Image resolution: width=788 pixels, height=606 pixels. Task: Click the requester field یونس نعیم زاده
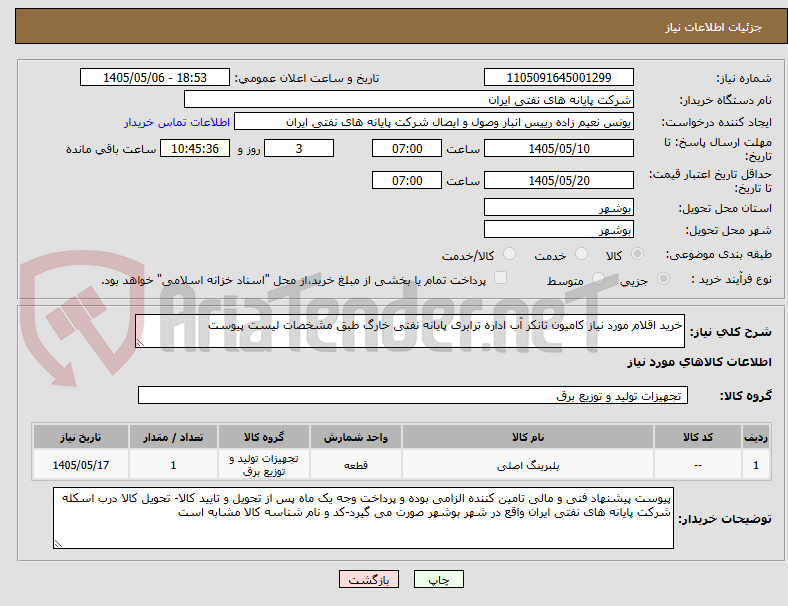click(x=434, y=122)
